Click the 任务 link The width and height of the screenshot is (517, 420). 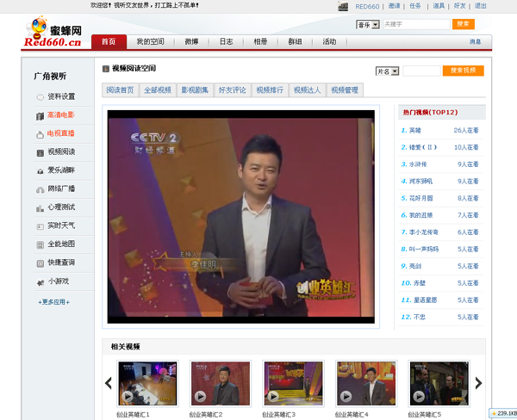pyautogui.click(x=415, y=6)
